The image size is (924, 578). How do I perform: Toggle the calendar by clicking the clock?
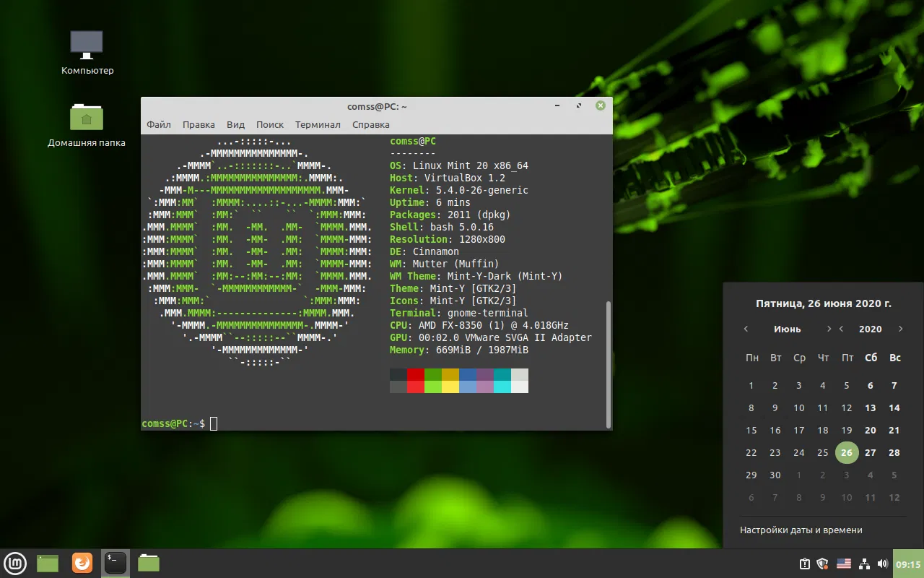pos(907,563)
